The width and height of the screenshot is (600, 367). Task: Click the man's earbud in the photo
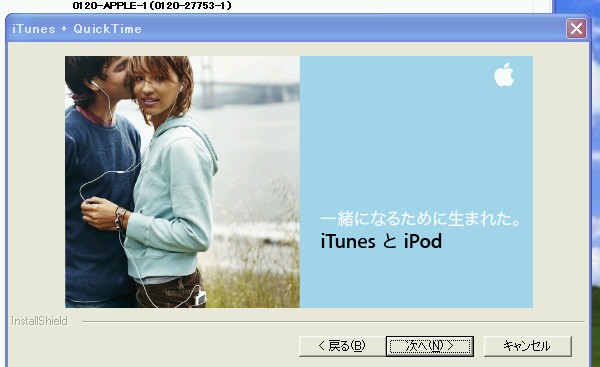94,83
